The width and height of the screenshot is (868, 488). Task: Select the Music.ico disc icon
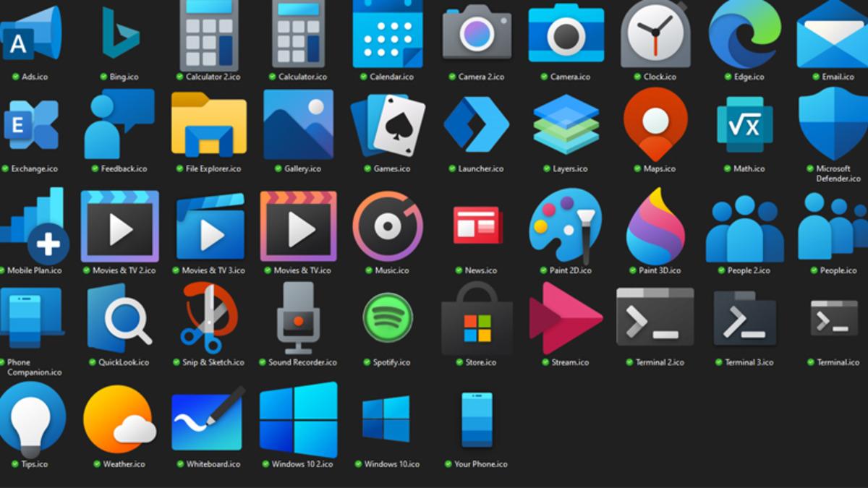[x=388, y=226]
